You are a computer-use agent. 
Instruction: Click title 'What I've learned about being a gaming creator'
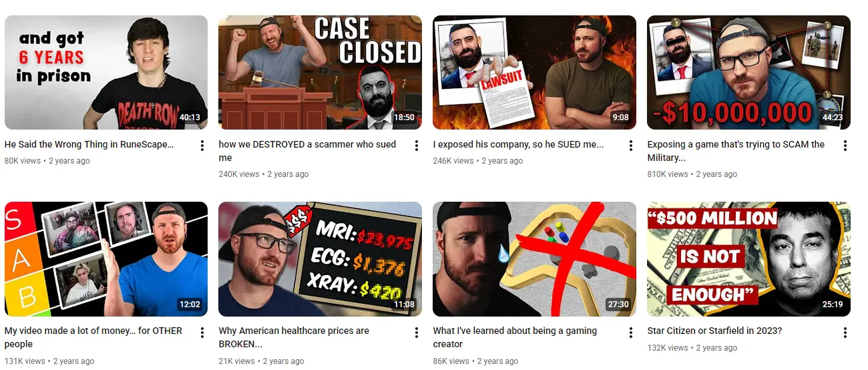(515, 338)
